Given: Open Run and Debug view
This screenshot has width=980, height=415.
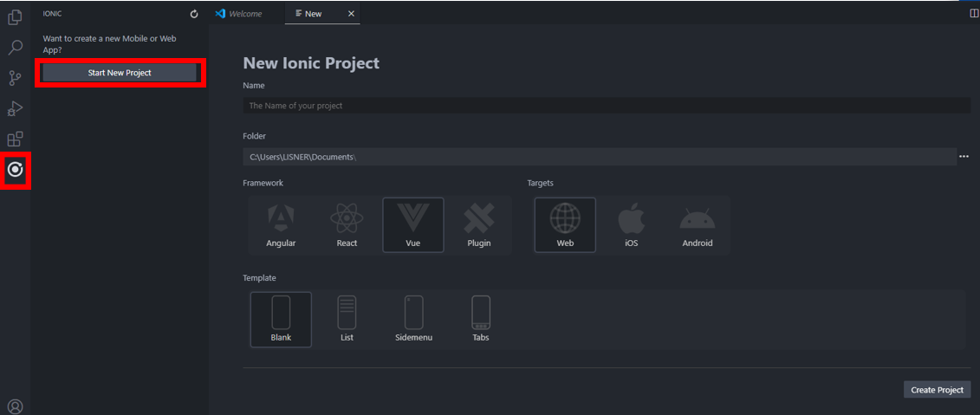Looking at the screenshot, I should coord(15,109).
